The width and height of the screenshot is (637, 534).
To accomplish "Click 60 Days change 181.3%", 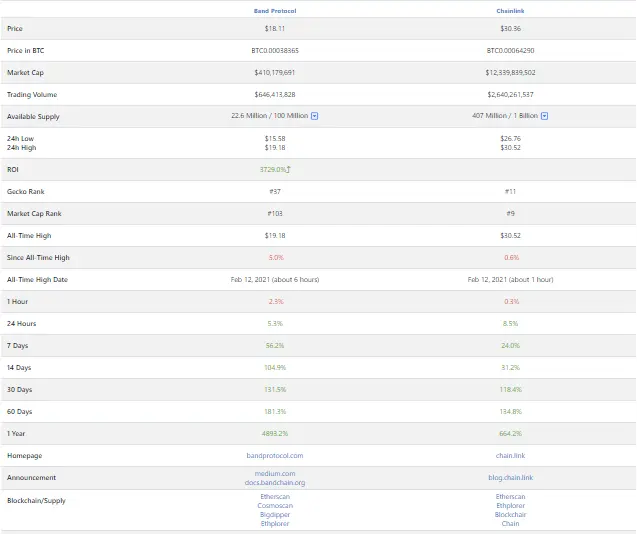I will pyautogui.click(x=275, y=411).
